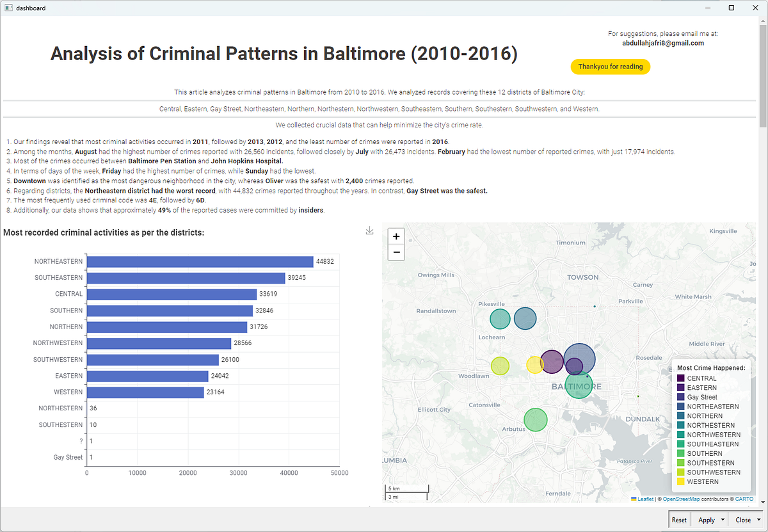Screen dimensions: 768x532
Task: Click the NORTHEASTERN bar in chart
Action: [200, 261]
